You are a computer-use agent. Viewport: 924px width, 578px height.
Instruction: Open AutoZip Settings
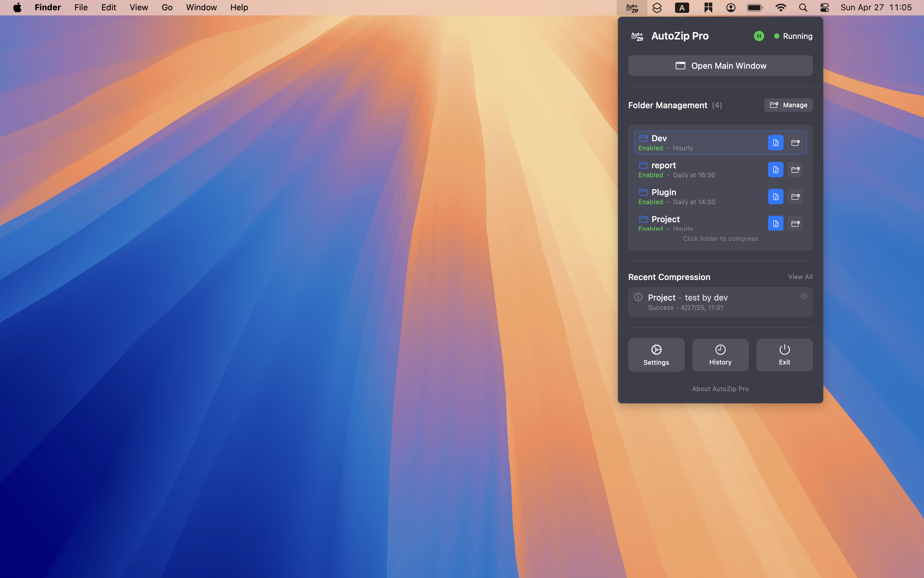[656, 355]
